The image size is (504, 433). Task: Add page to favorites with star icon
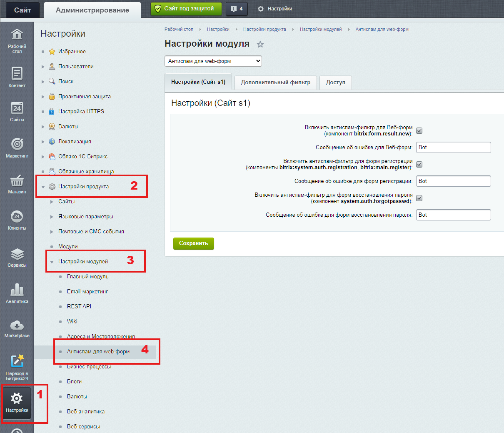click(x=260, y=44)
